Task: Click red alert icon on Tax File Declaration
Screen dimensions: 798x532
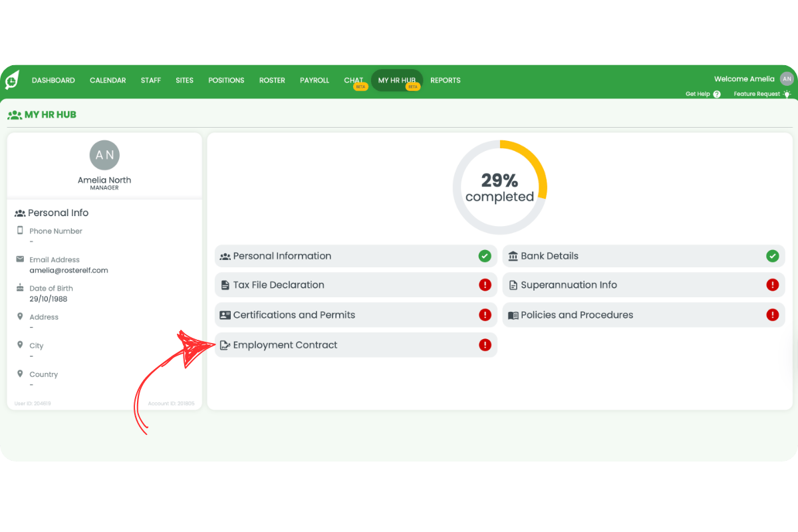Action: coord(485,285)
